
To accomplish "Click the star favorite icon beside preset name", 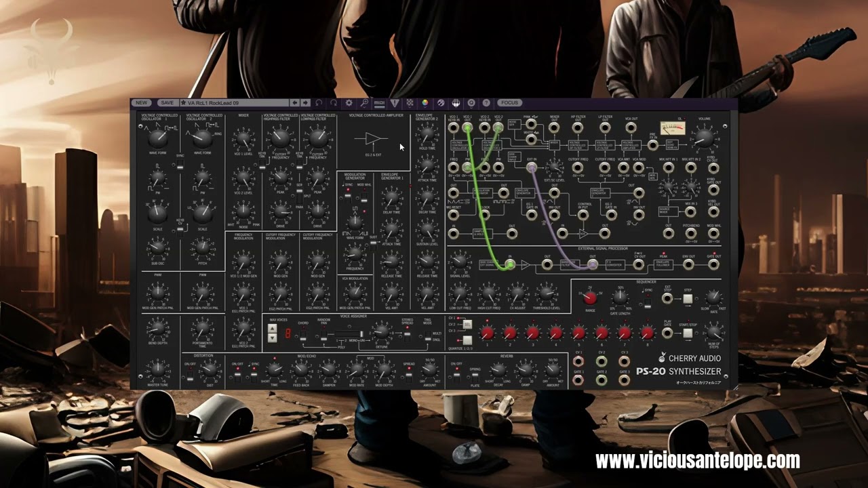I will coord(184,103).
